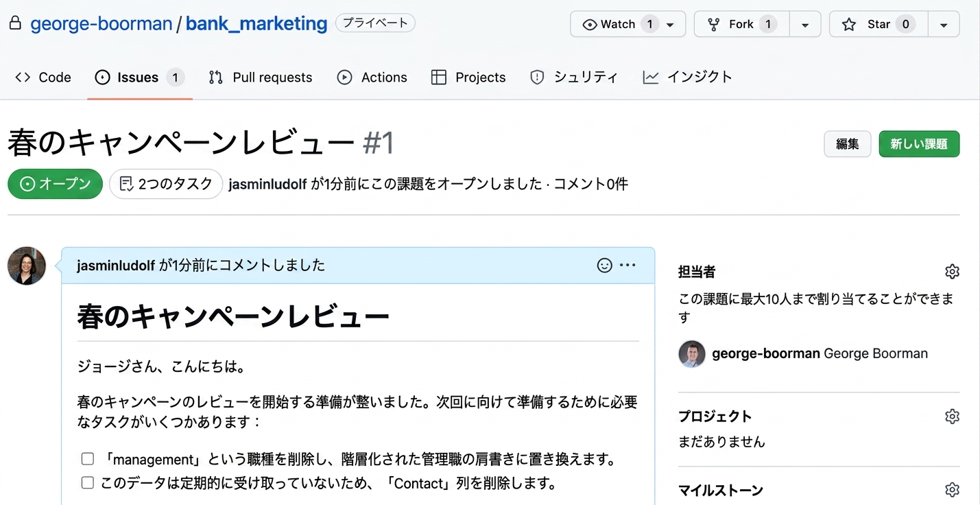Expand the Star lists dropdown arrow

coord(944,24)
